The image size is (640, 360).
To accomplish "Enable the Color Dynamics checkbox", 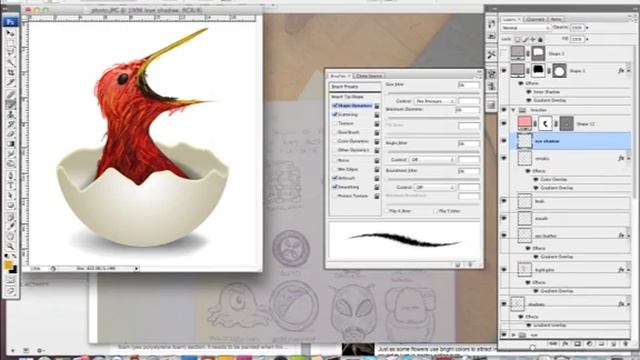I will click(335, 141).
